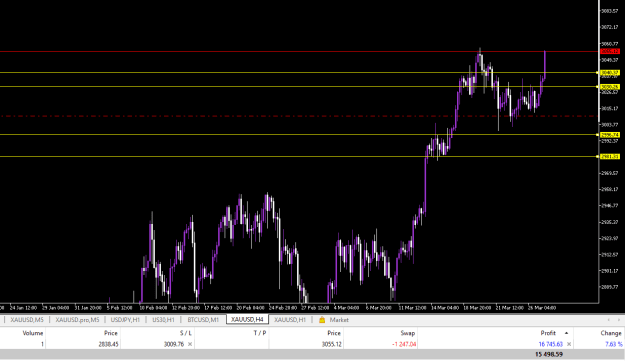Sort by the T / P column header
The image size is (625, 361).
click(259, 333)
